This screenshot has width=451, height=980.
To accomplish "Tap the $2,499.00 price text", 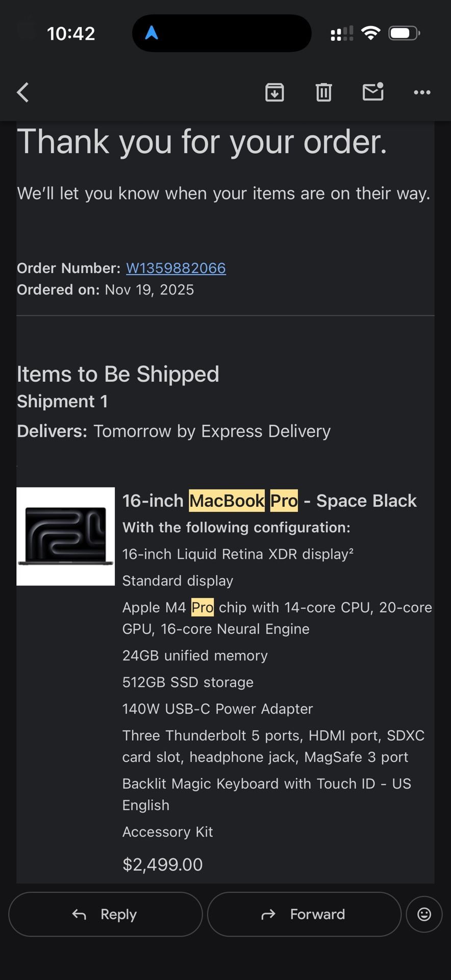I will point(163,864).
